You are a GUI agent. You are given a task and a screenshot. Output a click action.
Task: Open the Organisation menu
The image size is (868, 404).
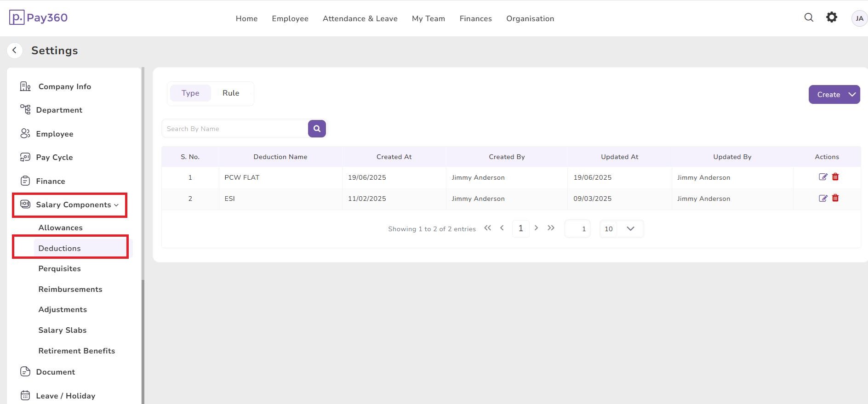click(x=530, y=19)
